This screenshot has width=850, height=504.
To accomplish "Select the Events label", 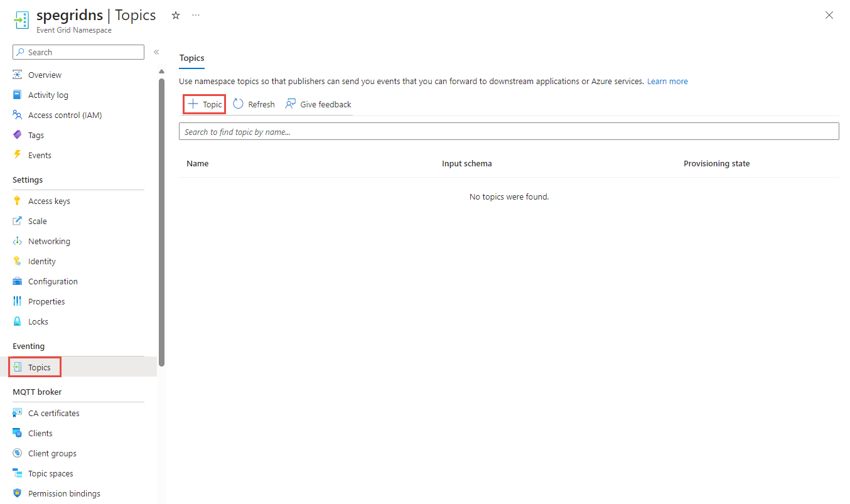I will [x=40, y=156].
